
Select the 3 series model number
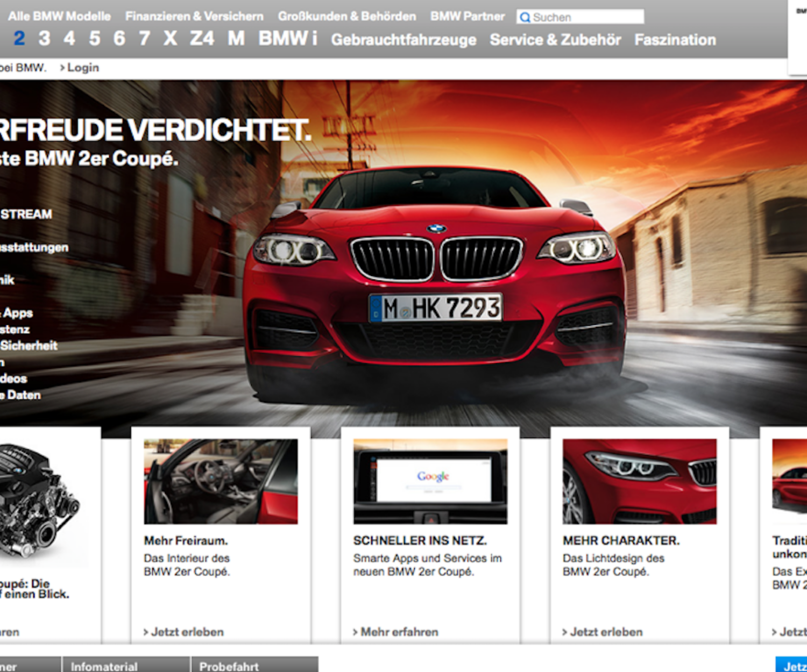(44, 39)
